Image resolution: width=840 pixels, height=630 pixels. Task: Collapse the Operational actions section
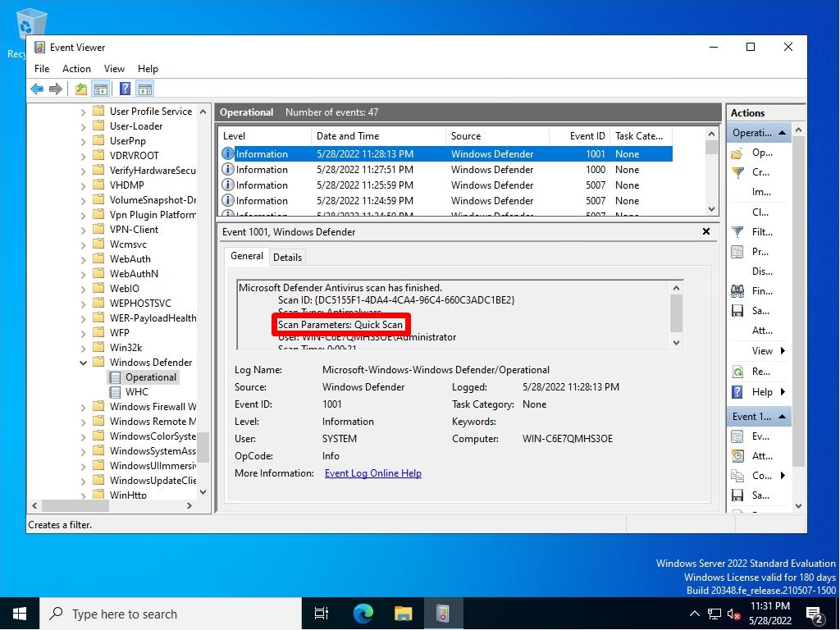(x=782, y=132)
